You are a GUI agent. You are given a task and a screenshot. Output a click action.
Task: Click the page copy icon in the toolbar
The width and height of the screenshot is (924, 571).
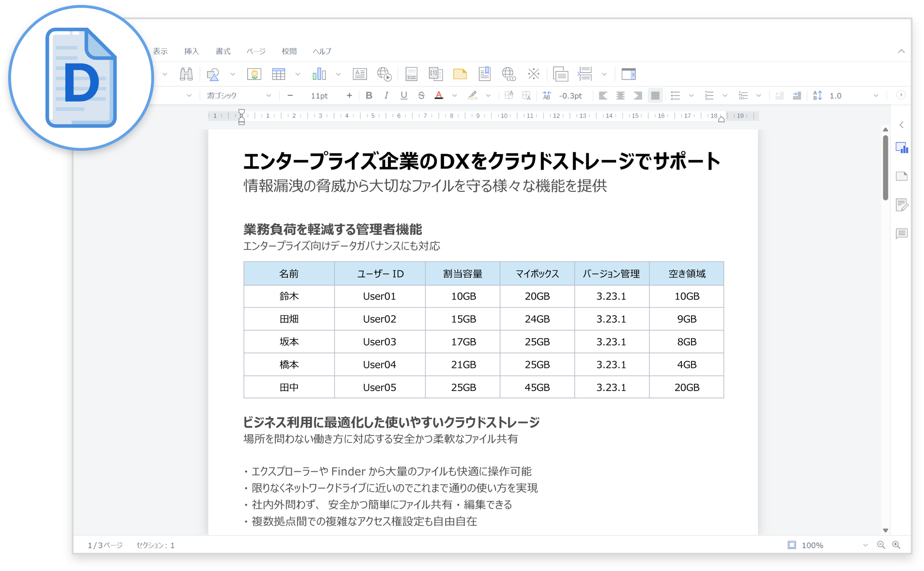[x=560, y=74]
